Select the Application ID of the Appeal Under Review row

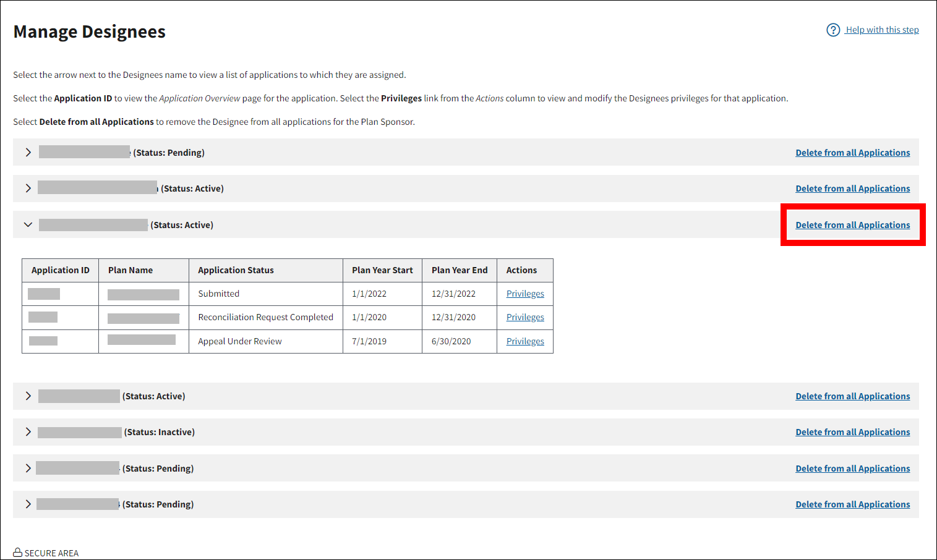pos(43,341)
